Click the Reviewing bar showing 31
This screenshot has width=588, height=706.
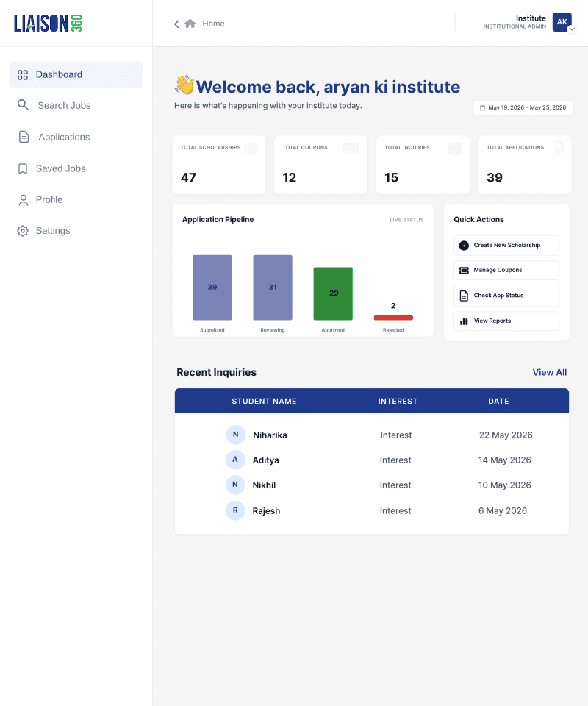point(273,288)
